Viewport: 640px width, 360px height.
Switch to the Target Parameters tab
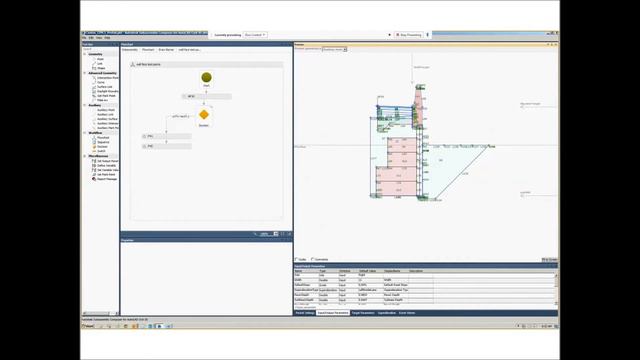(363, 313)
